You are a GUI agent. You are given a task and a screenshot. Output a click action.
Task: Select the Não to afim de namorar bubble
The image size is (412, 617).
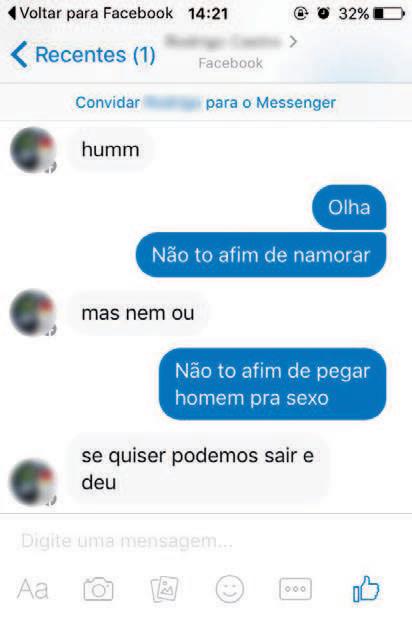261,255
